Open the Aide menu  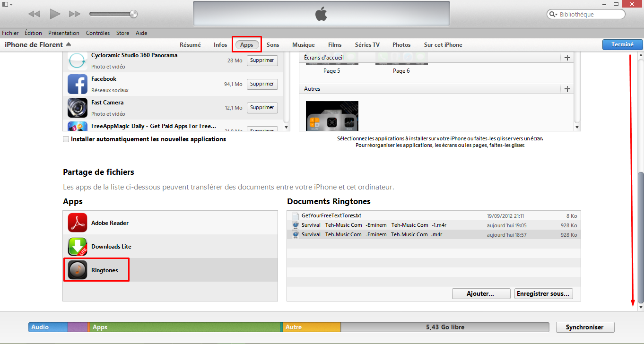click(141, 33)
